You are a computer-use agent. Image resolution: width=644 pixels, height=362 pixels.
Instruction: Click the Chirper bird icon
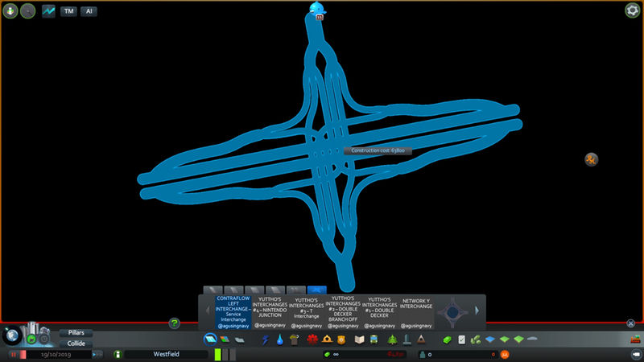click(x=316, y=9)
